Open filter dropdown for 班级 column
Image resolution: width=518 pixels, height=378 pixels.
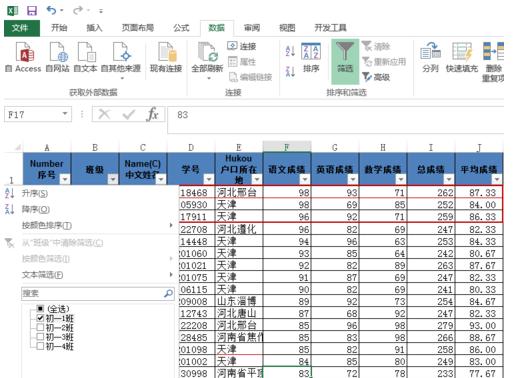pos(113,179)
